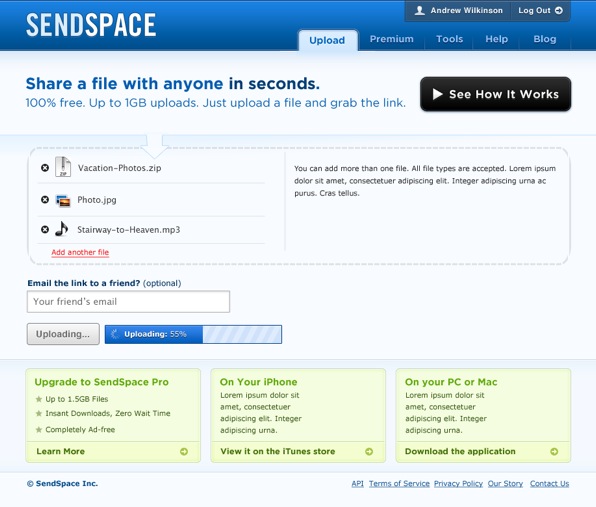This screenshot has width=596, height=507.
Task: Go to the Help tab
Action: click(x=496, y=39)
